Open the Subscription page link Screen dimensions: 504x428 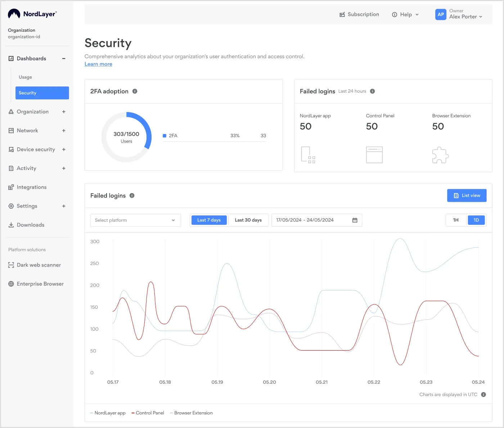coord(359,14)
